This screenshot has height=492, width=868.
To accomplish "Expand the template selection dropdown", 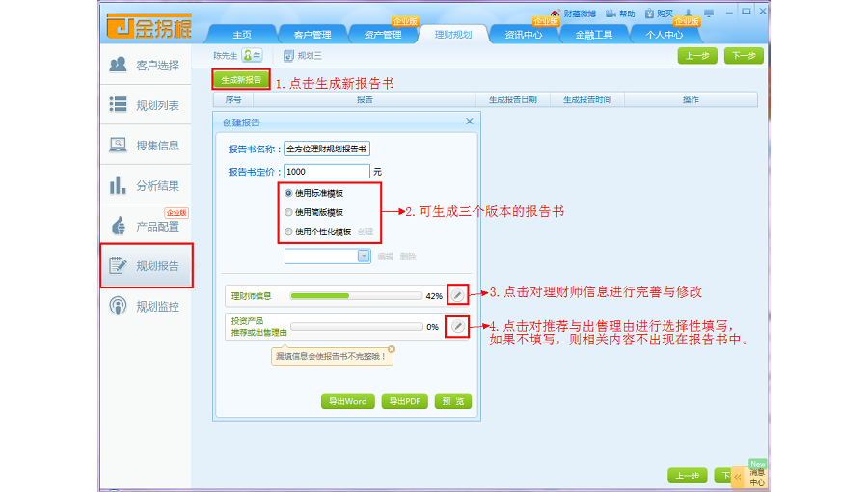I will [x=364, y=256].
